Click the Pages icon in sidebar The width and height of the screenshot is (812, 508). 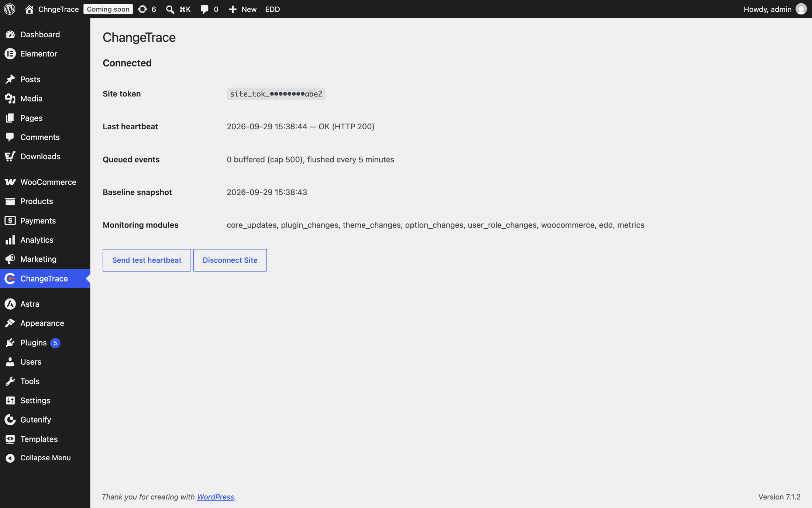10,118
